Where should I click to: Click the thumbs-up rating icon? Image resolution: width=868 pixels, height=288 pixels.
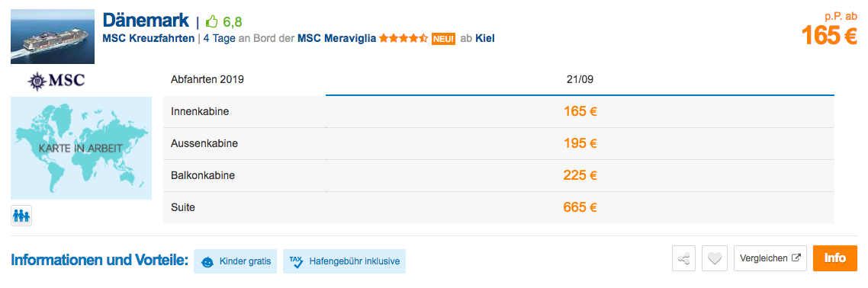[212, 21]
